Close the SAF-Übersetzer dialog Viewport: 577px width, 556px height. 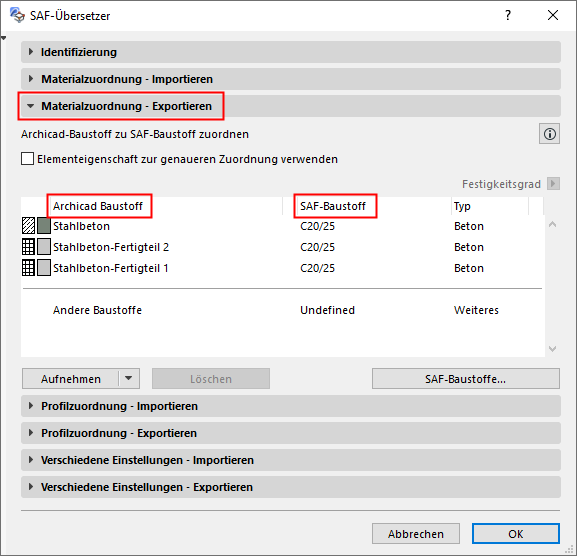553,15
